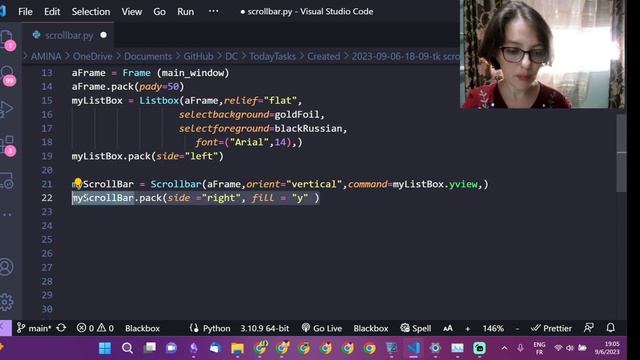The height and width of the screenshot is (360, 640).
Task: Open the Edit menu
Action: click(52, 11)
